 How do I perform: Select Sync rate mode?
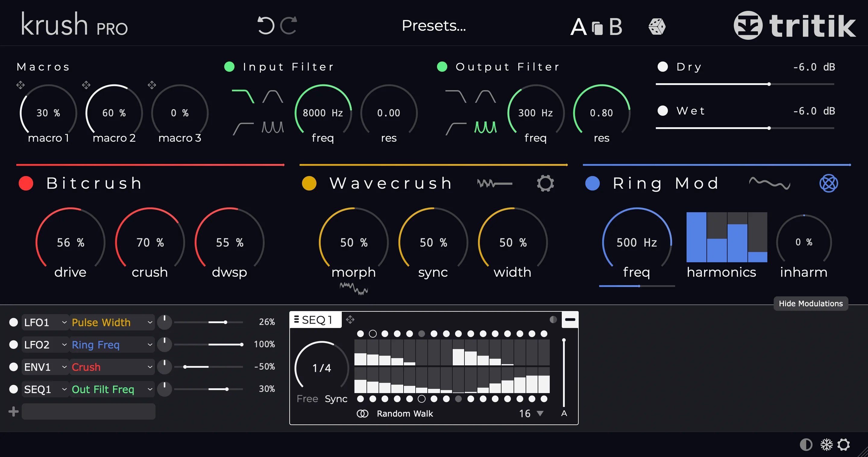coord(336,399)
